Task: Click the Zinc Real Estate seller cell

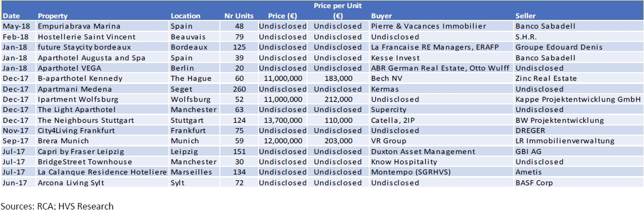Action: [546, 78]
